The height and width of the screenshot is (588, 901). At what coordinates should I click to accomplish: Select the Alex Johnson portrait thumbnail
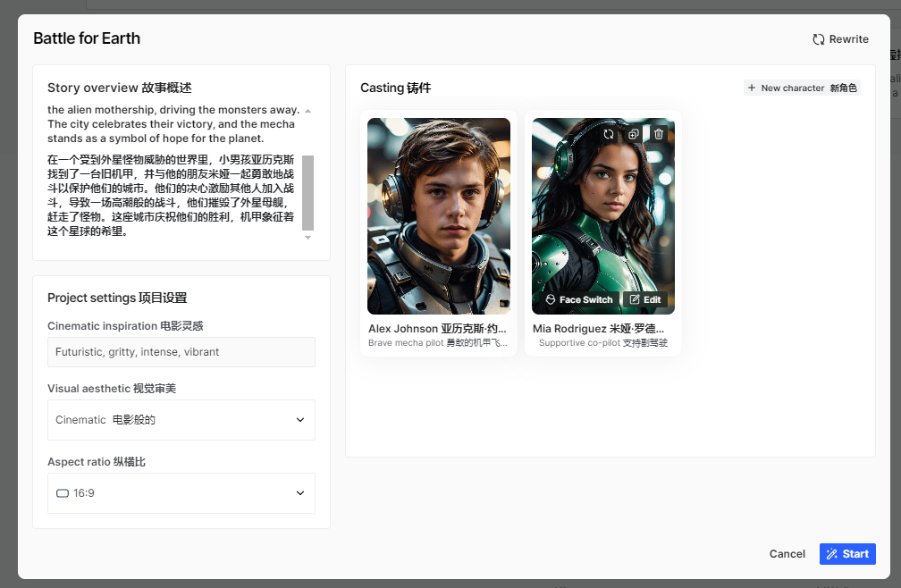438,216
